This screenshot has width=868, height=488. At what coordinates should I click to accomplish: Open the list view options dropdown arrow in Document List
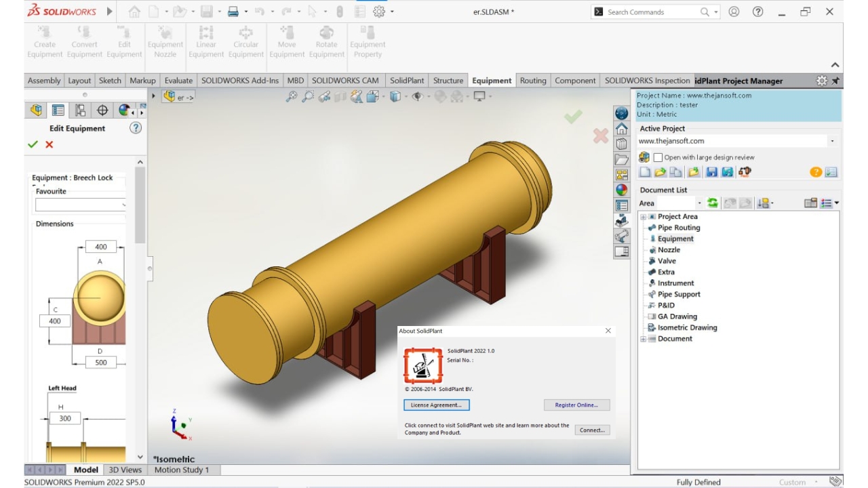tap(837, 203)
